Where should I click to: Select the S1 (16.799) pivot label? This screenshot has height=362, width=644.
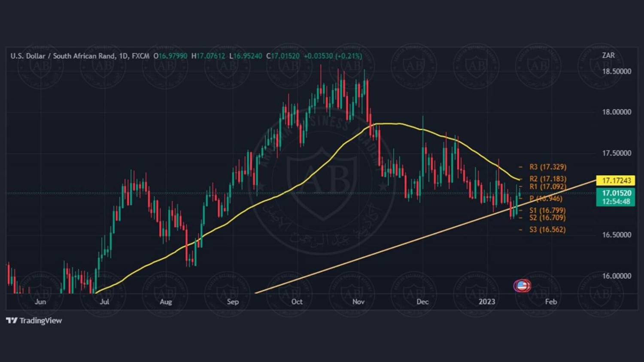click(x=547, y=211)
